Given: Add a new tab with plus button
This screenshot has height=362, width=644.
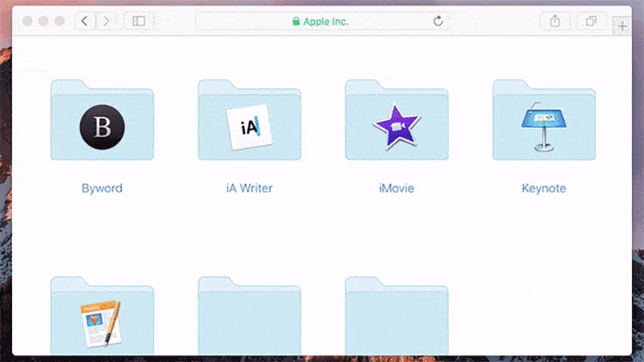Looking at the screenshot, I should tap(622, 26).
